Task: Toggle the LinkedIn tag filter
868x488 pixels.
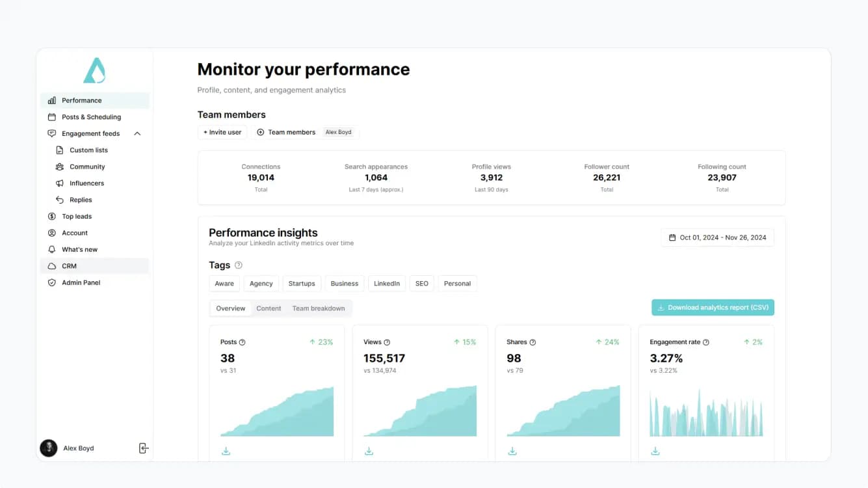Action: tap(387, 284)
